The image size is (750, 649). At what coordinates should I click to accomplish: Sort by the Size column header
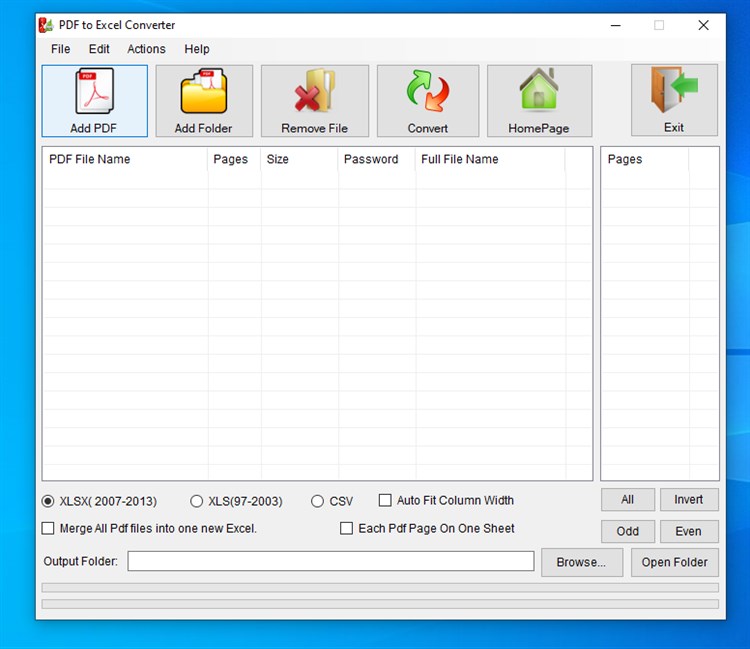tap(299, 159)
